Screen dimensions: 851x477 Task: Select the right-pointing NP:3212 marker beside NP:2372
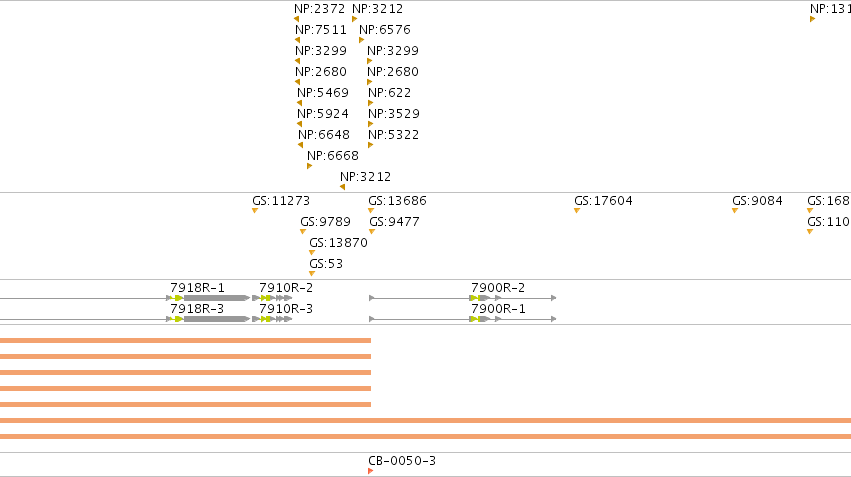354,19
